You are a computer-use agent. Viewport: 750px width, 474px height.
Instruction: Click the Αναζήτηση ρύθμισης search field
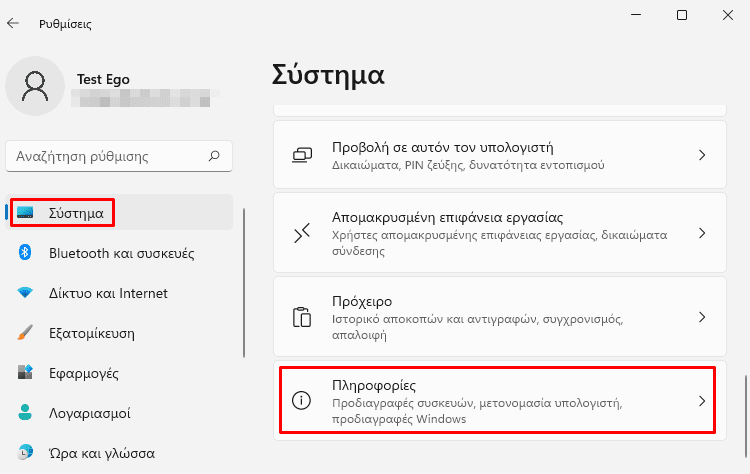tap(119, 156)
